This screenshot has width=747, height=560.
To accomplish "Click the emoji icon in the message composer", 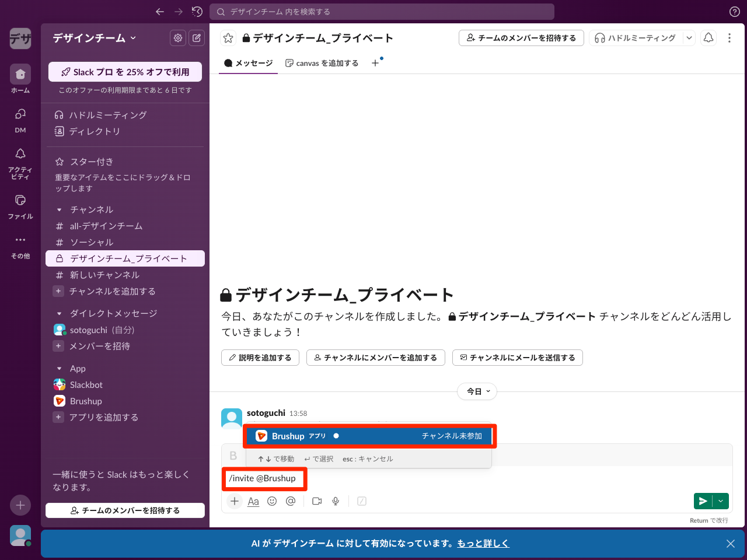I will pyautogui.click(x=272, y=501).
